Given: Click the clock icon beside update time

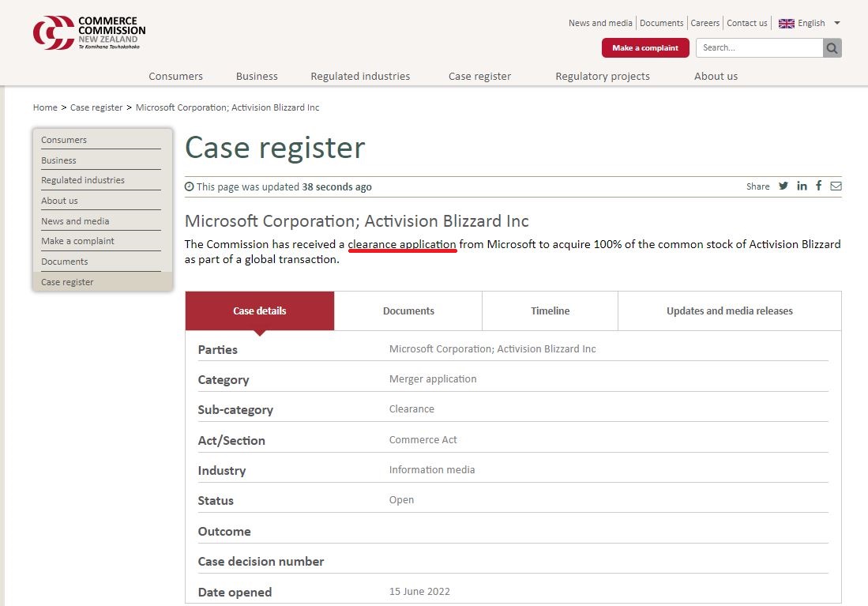Looking at the screenshot, I should tap(190, 186).
